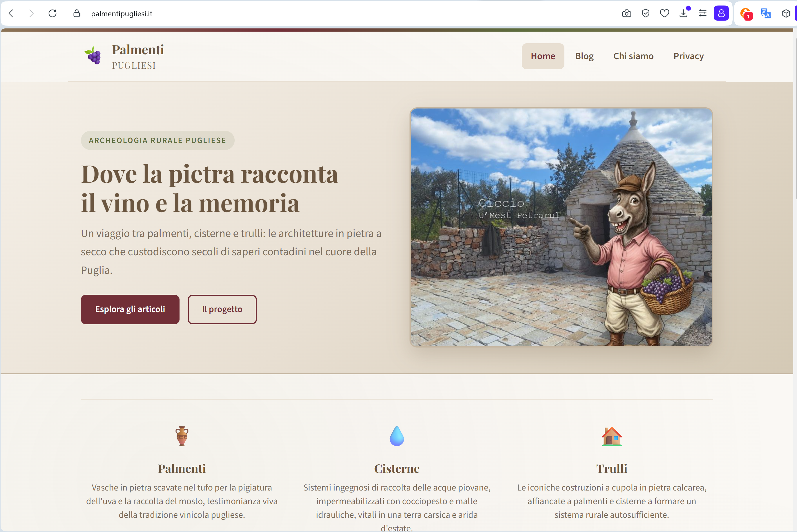
Task: Open the Chi siamo page
Action: [633, 56]
